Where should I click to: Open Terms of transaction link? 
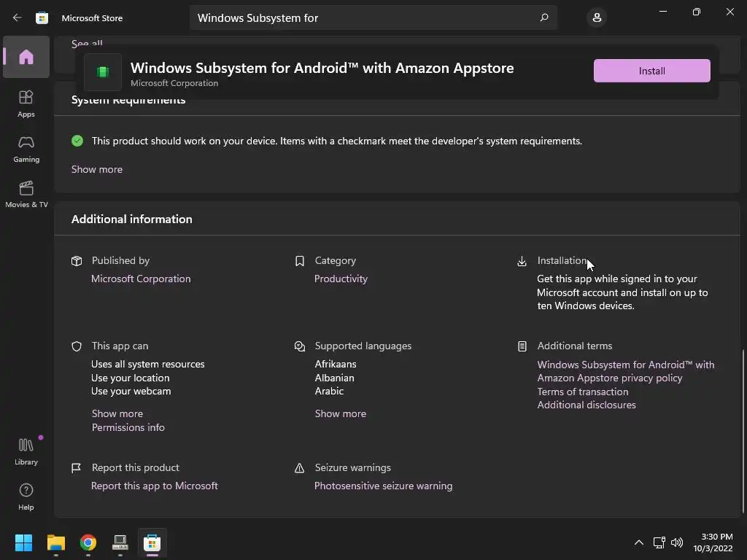pyautogui.click(x=583, y=392)
